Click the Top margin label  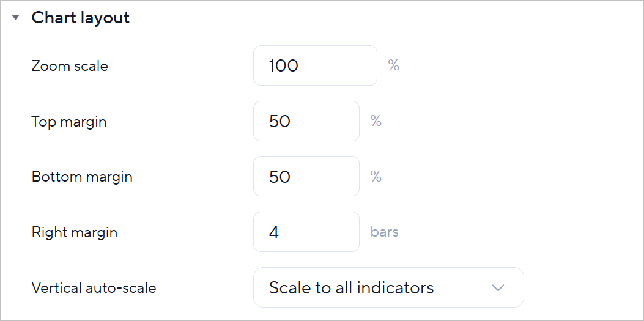click(69, 122)
